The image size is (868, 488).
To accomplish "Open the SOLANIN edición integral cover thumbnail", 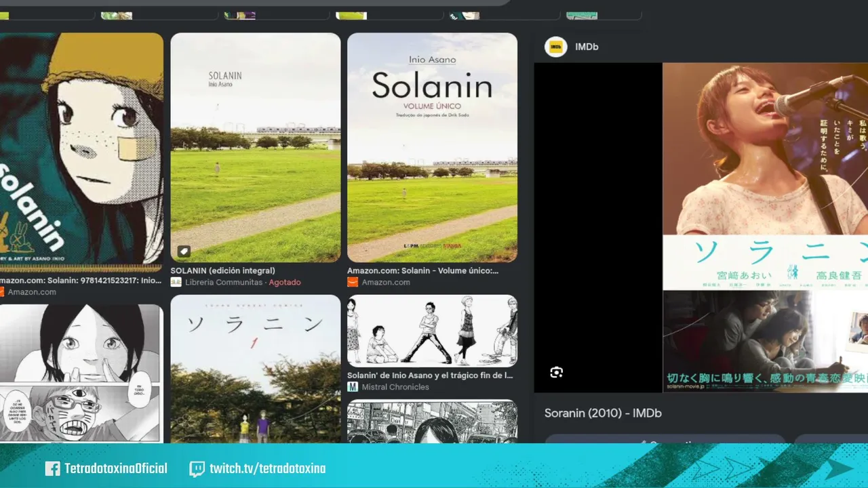I will click(x=256, y=147).
